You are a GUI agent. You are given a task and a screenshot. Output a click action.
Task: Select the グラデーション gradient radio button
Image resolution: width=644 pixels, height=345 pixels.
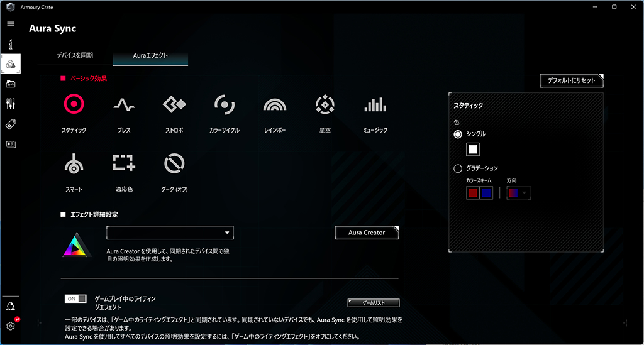click(x=458, y=168)
